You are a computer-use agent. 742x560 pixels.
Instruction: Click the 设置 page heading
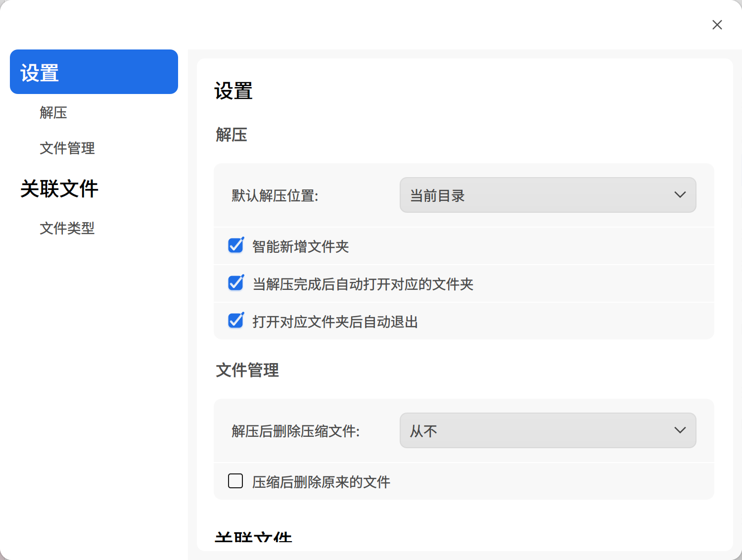[x=233, y=92]
